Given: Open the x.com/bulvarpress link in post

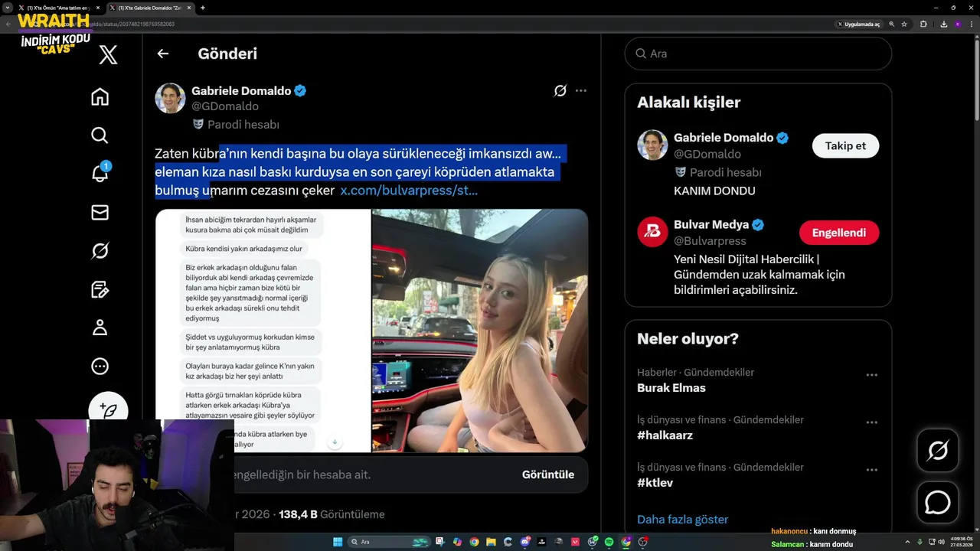Looking at the screenshot, I should pyautogui.click(x=409, y=191).
